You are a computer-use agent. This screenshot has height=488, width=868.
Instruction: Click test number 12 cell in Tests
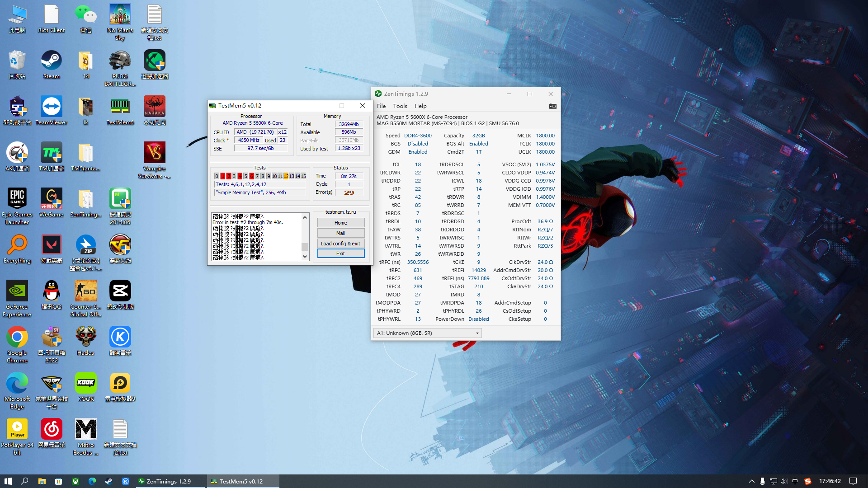[286, 176]
